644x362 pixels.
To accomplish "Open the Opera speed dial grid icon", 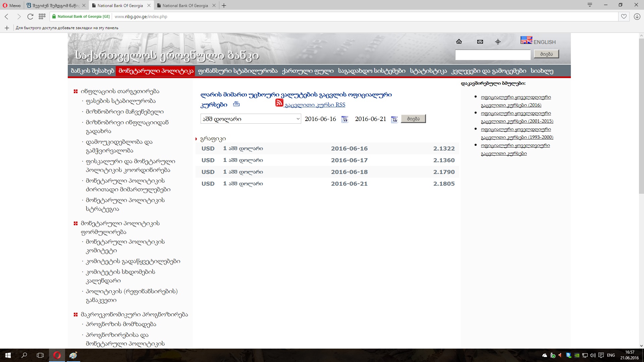I will [42, 16].
